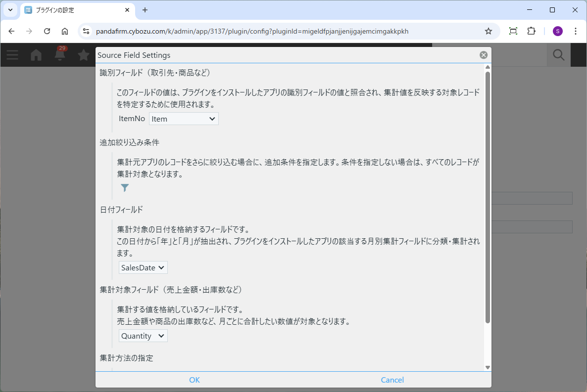Image resolution: width=587 pixels, height=392 pixels.
Task: Open the kintone hamburger menu
Action: (12, 55)
